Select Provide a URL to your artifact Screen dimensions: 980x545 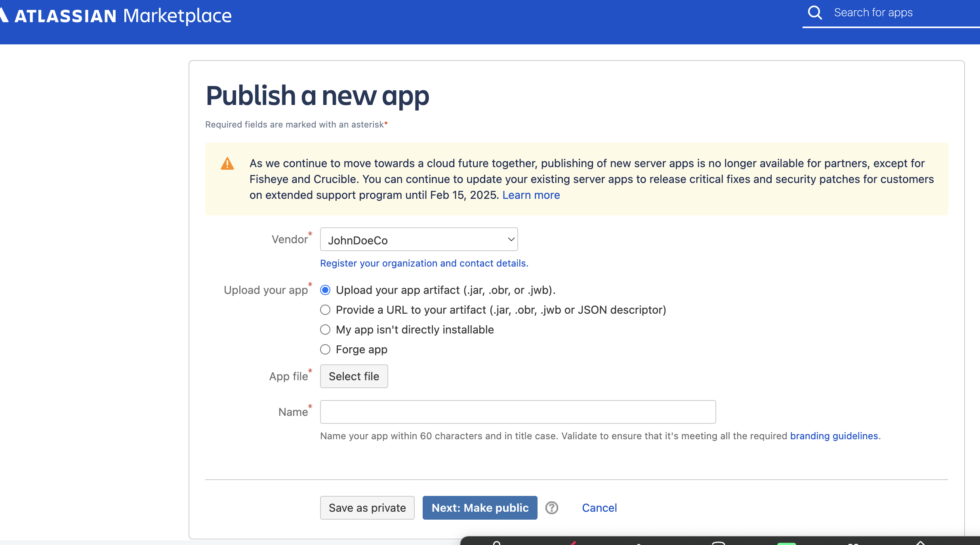(x=325, y=310)
